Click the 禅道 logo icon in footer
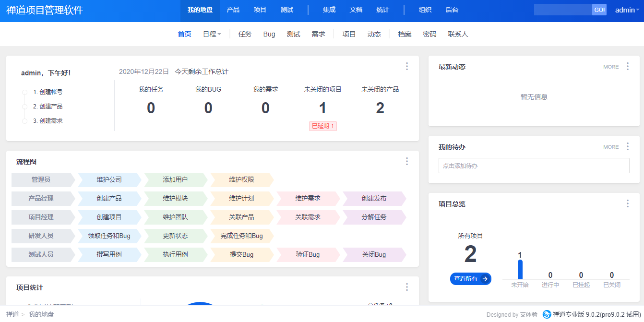Image resolution: width=644 pixels, height=322 pixels. (547, 314)
